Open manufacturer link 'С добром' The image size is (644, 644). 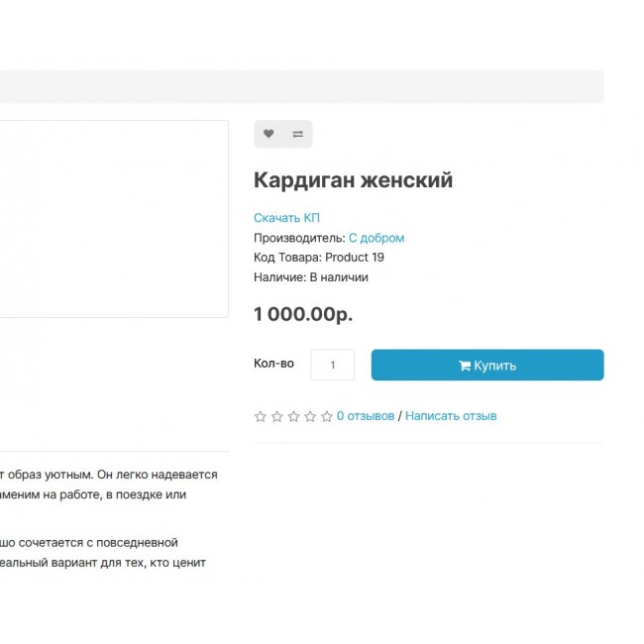pos(376,238)
